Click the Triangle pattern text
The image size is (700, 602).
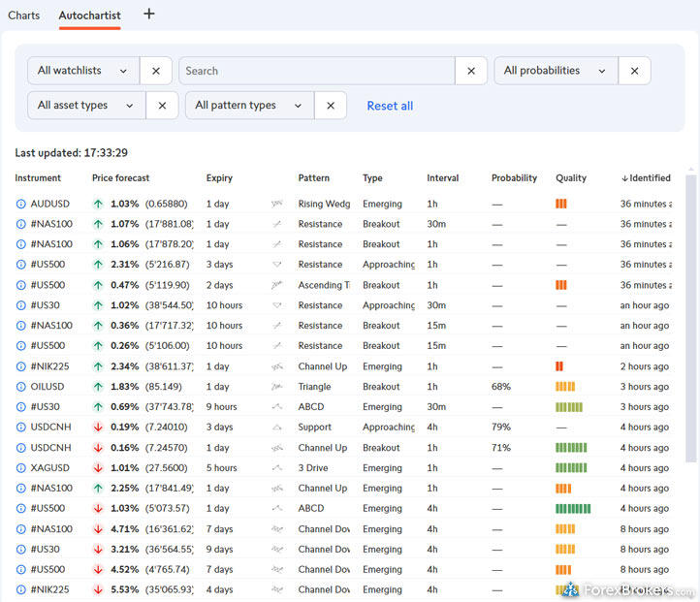pyautogui.click(x=314, y=387)
